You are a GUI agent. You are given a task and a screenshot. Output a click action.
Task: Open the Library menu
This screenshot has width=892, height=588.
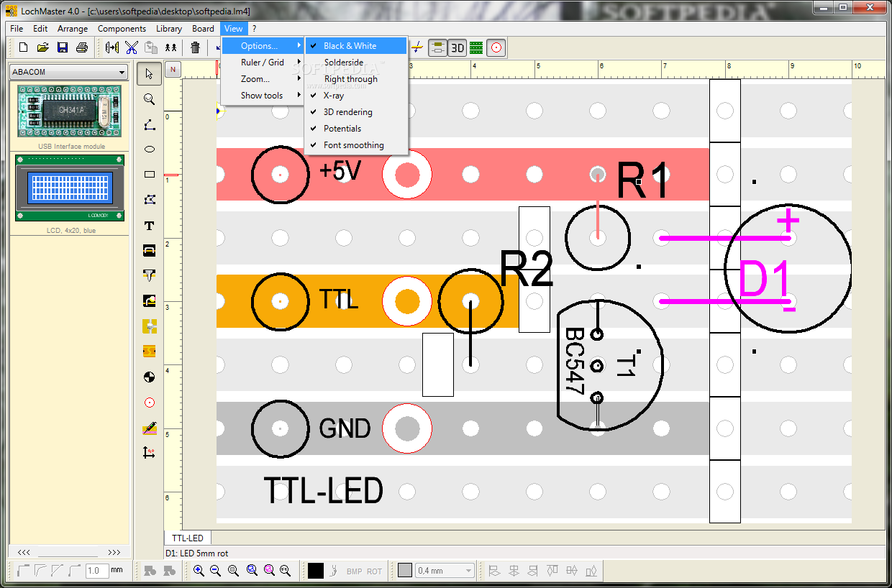point(169,29)
